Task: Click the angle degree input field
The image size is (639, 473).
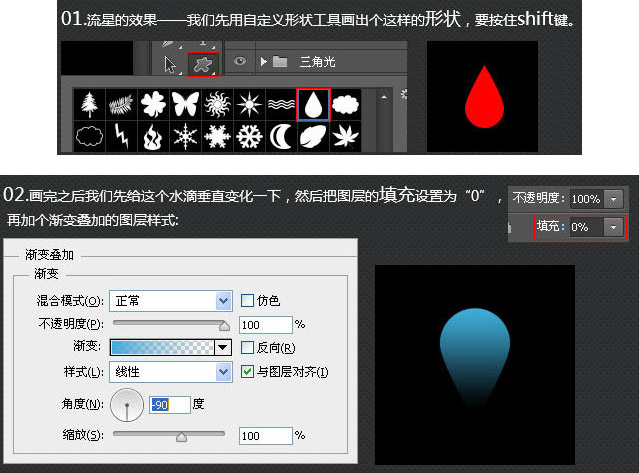Action: click(x=167, y=404)
